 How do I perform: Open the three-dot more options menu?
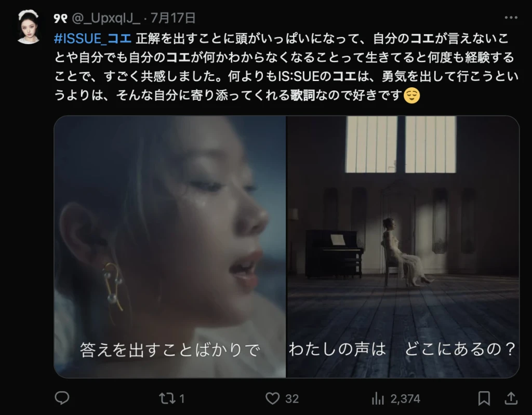(511, 18)
